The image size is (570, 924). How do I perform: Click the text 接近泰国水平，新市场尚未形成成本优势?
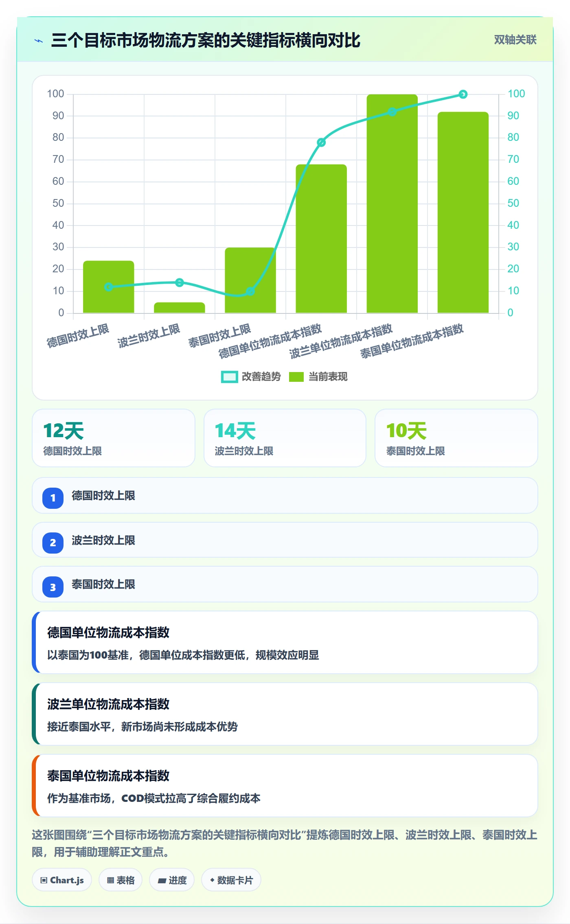[x=142, y=727]
